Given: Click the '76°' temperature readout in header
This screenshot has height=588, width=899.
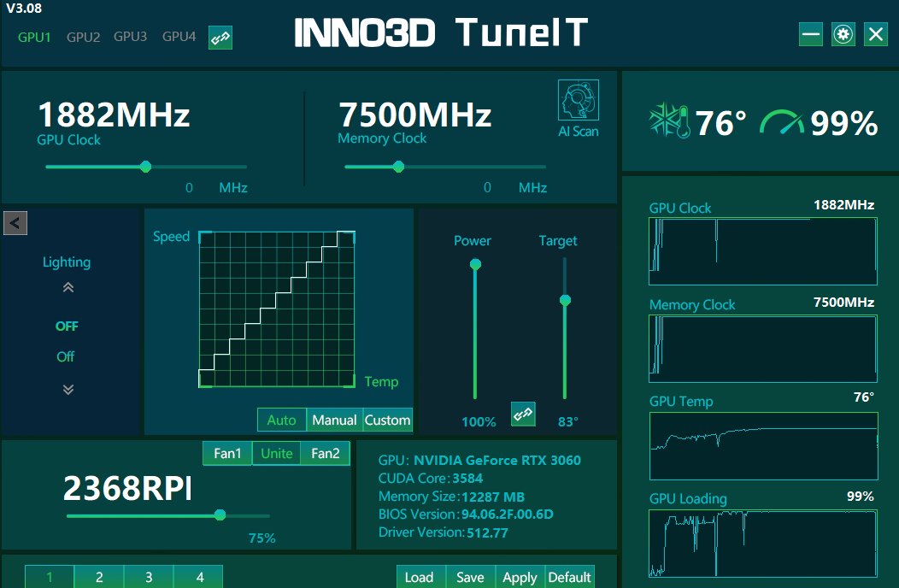Looking at the screenshot, I should (x=720, y=123).
